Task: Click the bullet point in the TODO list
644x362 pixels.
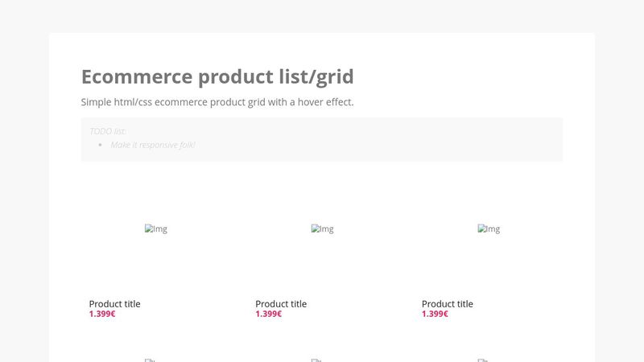Action: coord(101,146)
